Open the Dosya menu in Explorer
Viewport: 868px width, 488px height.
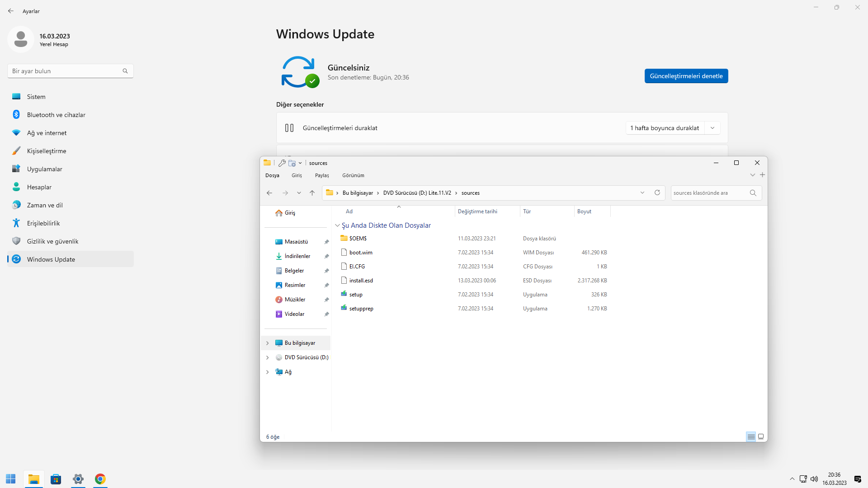click(x=272, y=175)
